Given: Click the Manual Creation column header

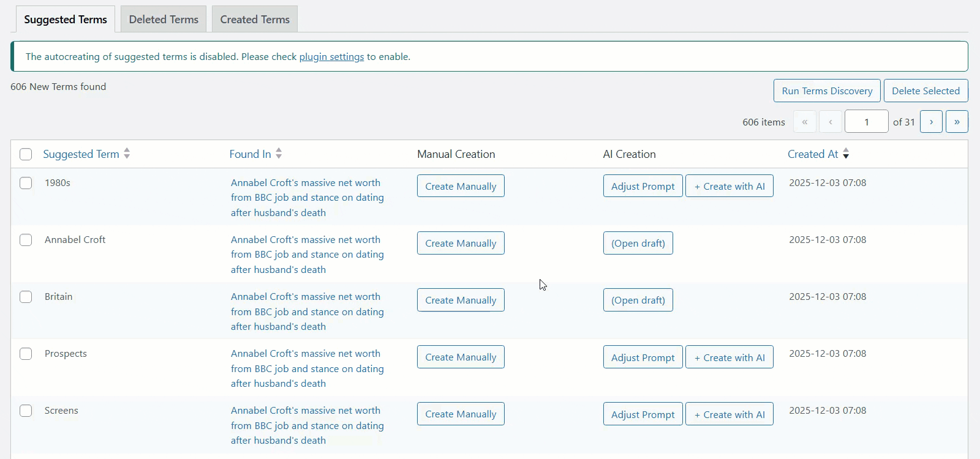Looking at the screenshot, I should (x=456, y=154).
